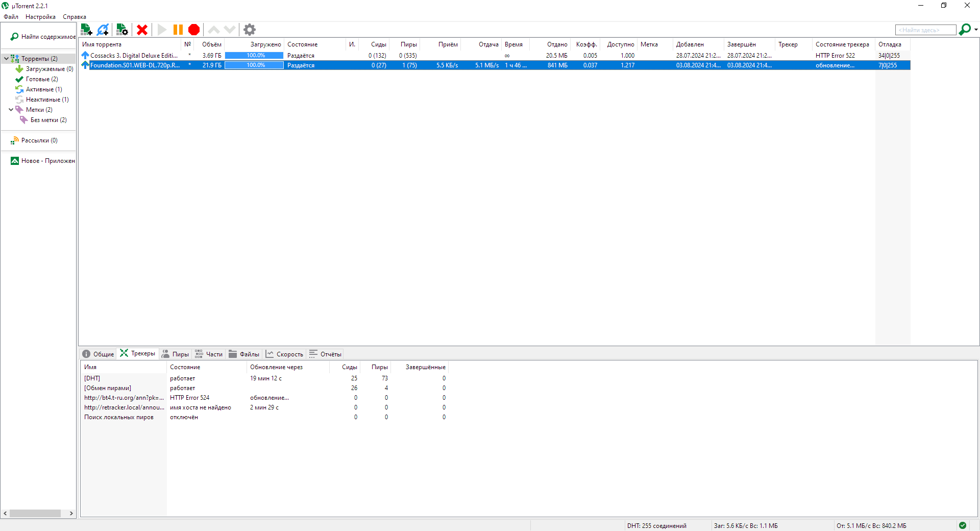Select the 'Торренты (2)' sidebar category
Screen dimensions: 980x531
[x=39, y=59]
